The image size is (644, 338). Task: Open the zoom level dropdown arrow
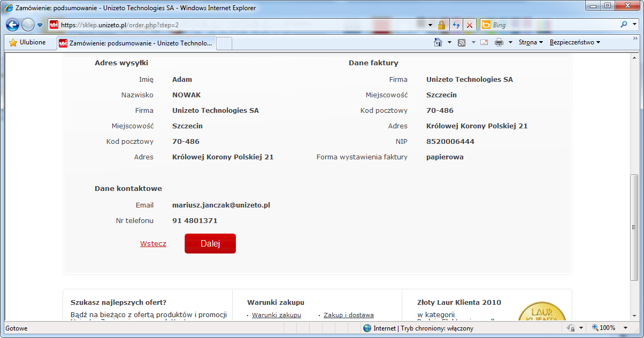tap(625, 328)
